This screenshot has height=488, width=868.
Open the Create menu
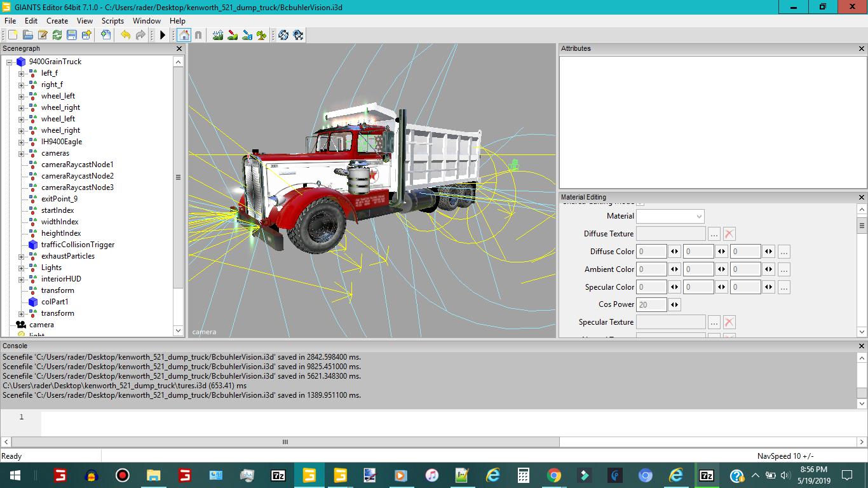pyautogui.click(x=57, y=21)
